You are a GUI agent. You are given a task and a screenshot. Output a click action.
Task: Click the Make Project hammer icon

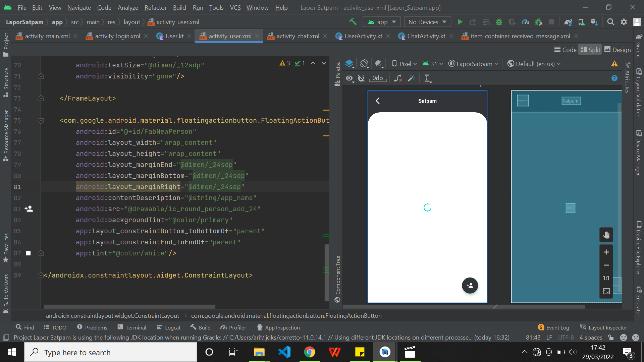click(x=353, y=22)
